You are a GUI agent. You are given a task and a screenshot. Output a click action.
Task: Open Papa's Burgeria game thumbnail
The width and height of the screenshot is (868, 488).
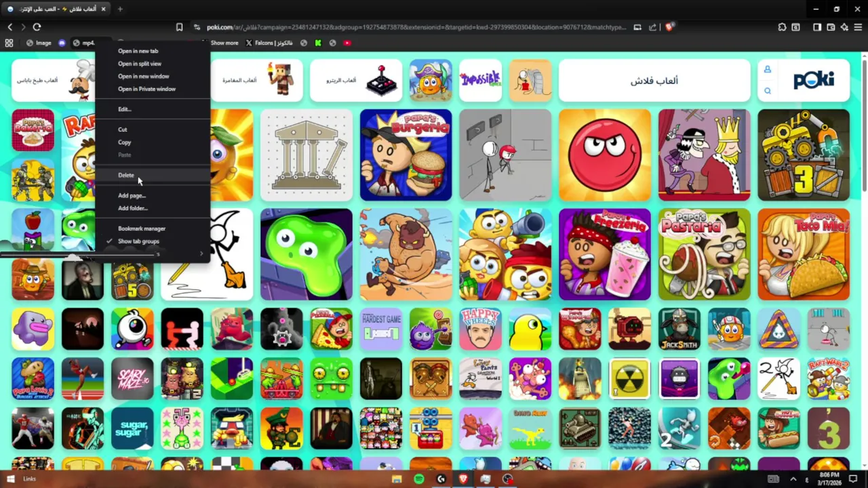[x=406, y=155]
